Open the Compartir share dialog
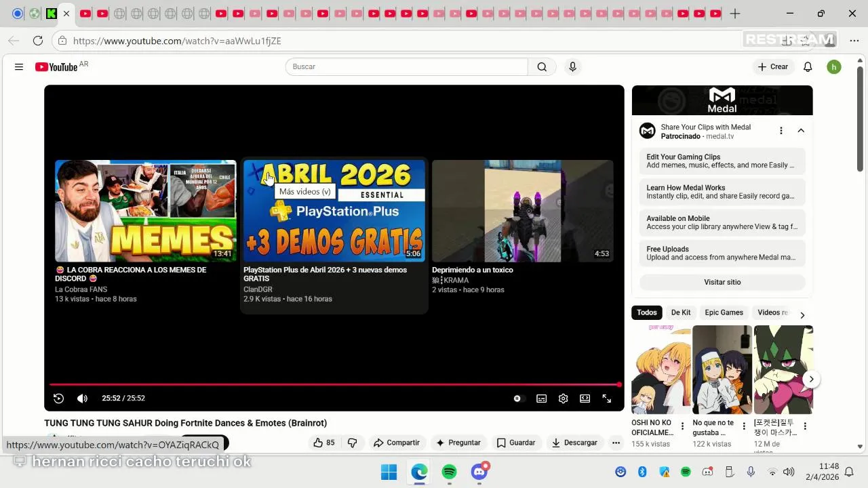 coord(397,443)
